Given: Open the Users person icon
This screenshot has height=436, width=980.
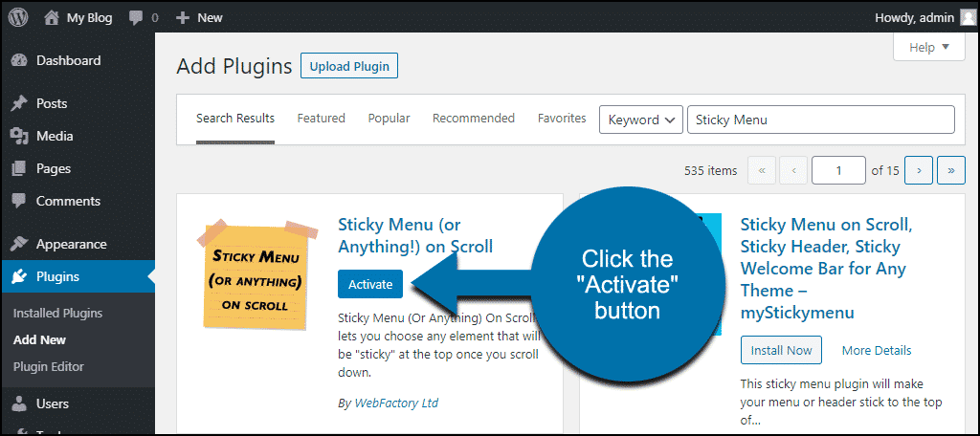Looking at the screenshot, I should tap(19, 403).
